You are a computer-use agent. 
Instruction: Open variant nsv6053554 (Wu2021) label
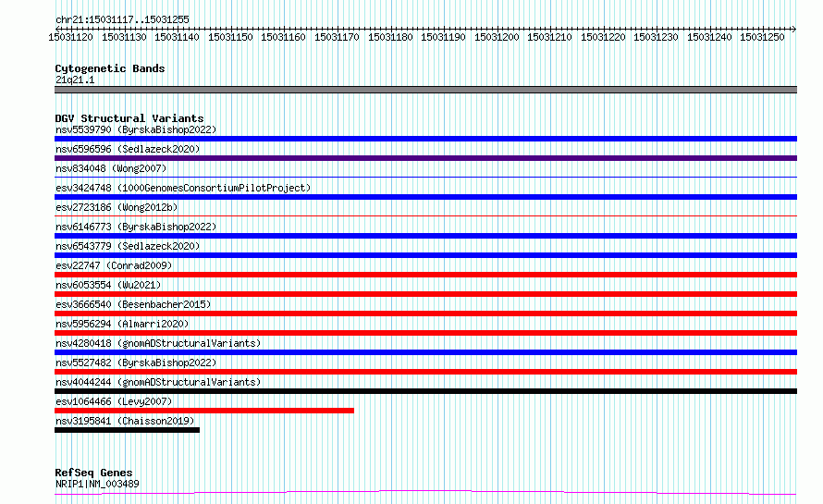click(x=108, y=285)
